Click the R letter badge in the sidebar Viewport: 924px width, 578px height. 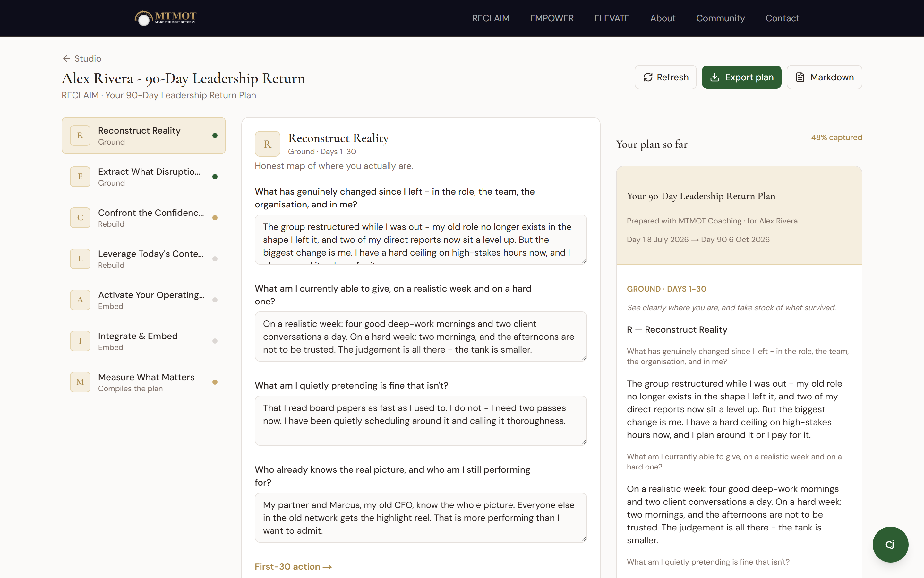[x=80, y=135]
